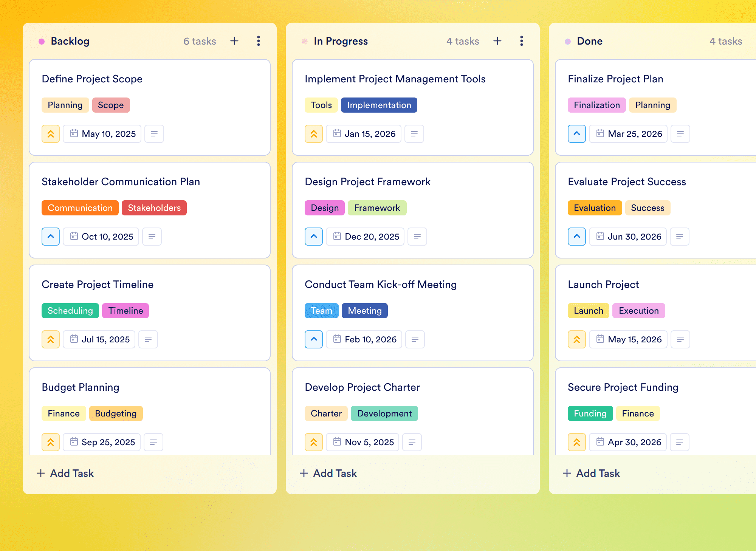Click priority icon on Launch Project card
756x551 pixels.
(x=577, y=339)
